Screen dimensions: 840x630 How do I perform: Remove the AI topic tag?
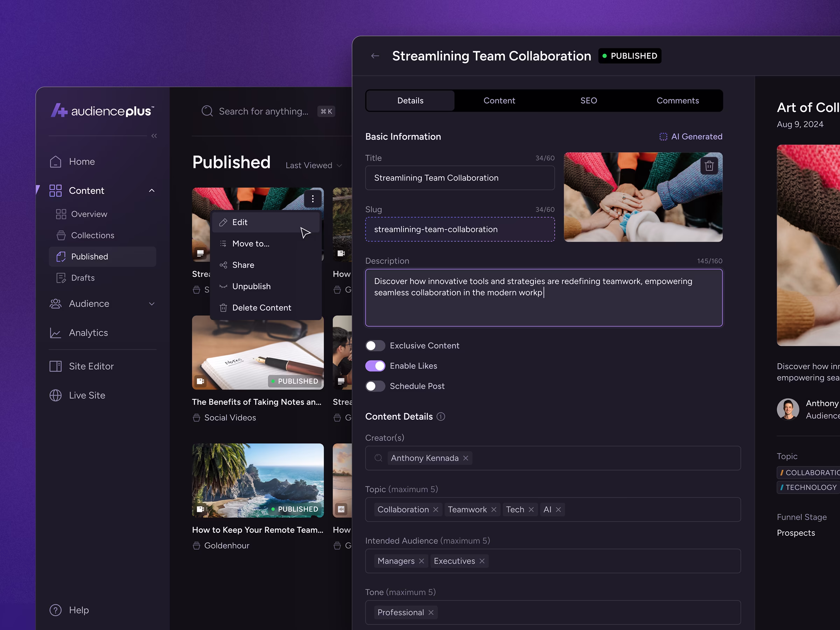[x=558, y=510]
